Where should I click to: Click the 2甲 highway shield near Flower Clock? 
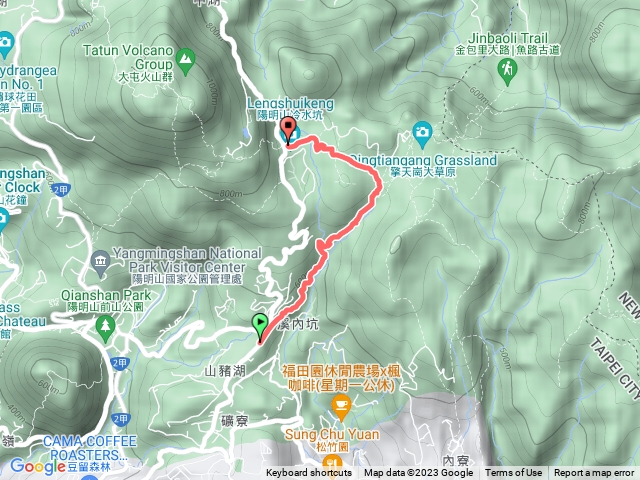point(61,189)
